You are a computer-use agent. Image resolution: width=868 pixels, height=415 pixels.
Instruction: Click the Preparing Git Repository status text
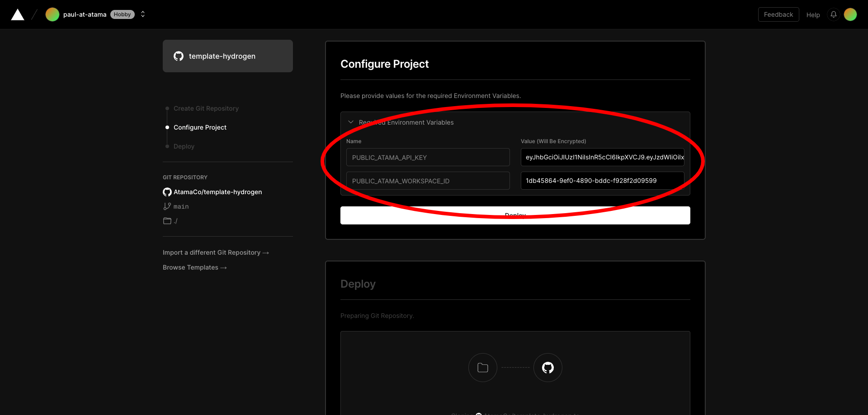tap(377, 316)
